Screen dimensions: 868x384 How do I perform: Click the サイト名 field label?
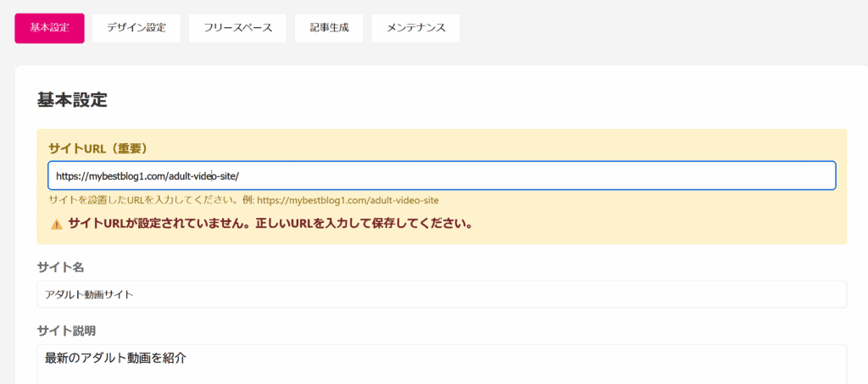(x=60, y=267)
